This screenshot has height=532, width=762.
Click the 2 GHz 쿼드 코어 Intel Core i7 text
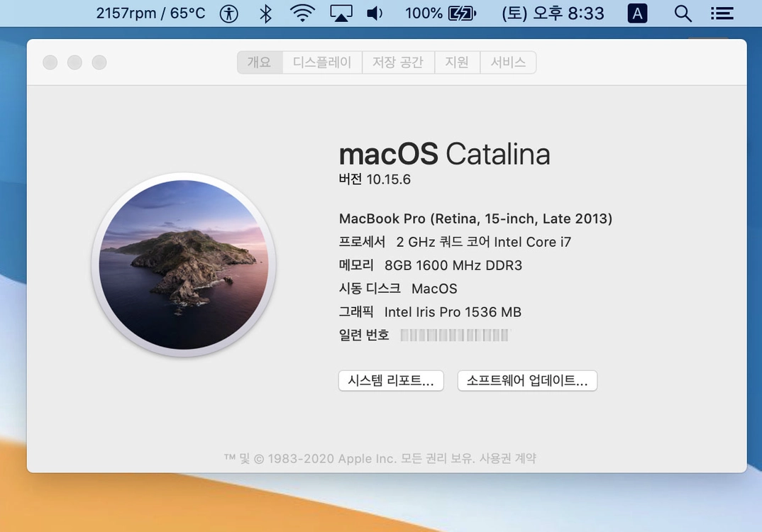pos(484,242)
